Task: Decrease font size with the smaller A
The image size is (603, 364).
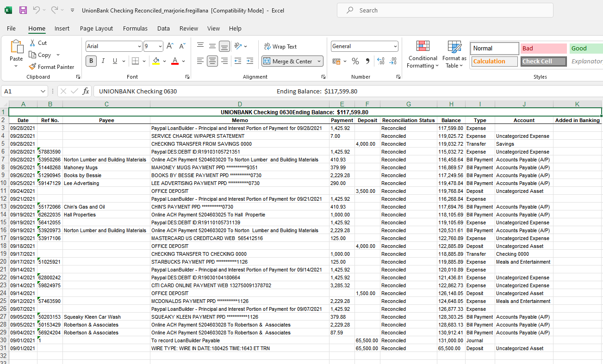Action: point(182,46)
